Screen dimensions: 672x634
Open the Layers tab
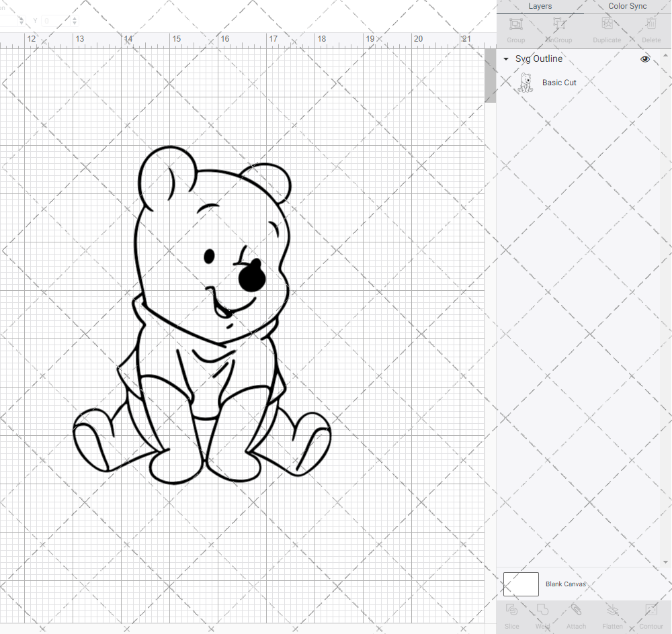540,6
